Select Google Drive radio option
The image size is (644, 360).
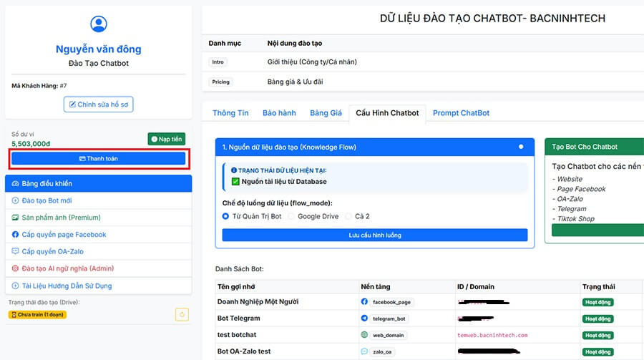291,216
